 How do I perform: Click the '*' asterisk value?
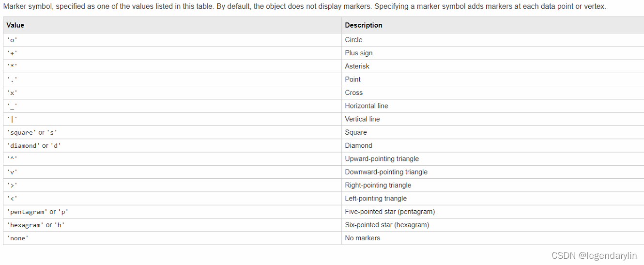(x=12, y=66)
